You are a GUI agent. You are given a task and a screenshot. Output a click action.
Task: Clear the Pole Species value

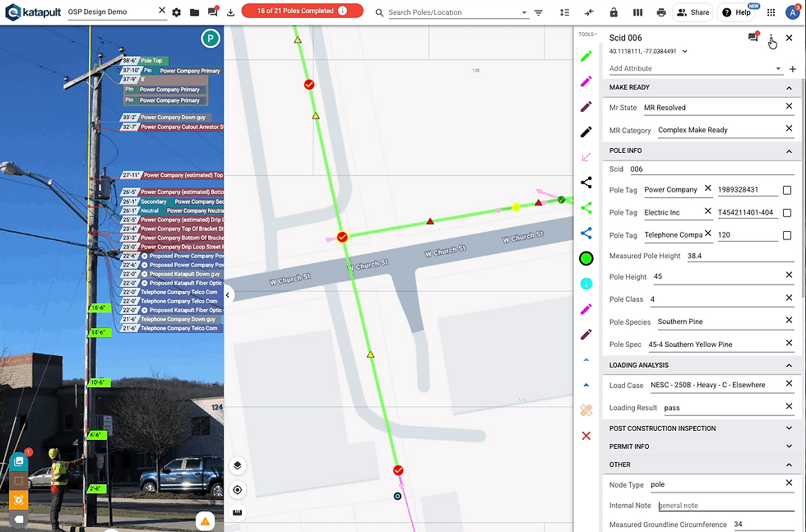(x=789, y=320)
